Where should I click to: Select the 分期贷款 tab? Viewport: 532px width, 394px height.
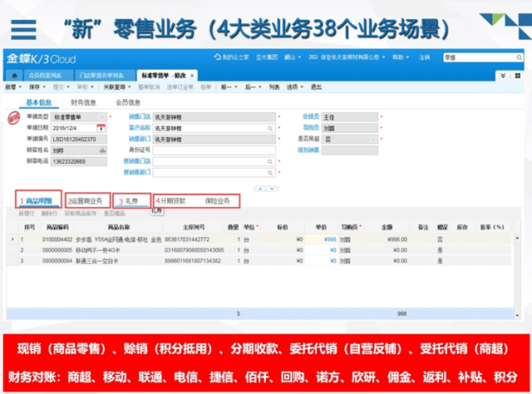[173, 201]
